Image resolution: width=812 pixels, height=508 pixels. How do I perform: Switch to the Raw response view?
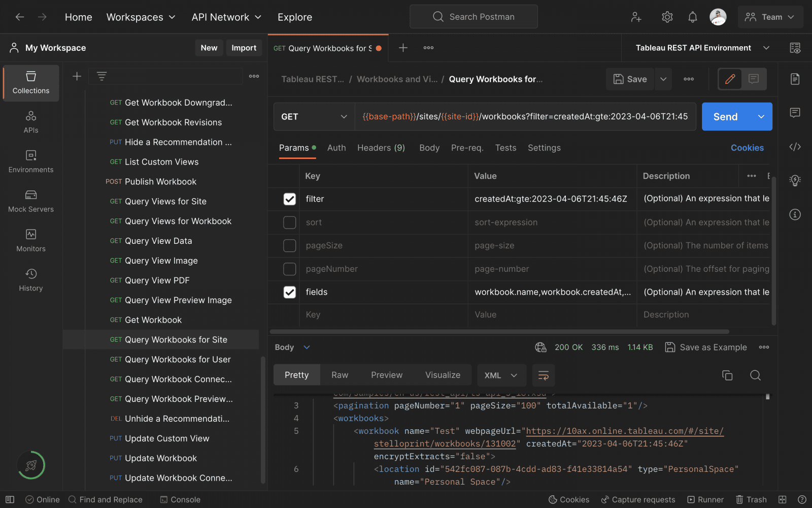[x=340, y=375]
